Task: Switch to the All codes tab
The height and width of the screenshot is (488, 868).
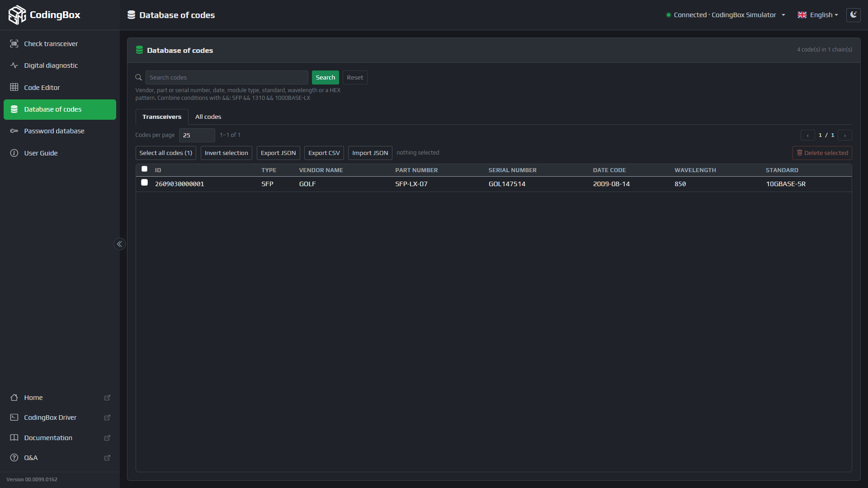Action: point(208,117)
